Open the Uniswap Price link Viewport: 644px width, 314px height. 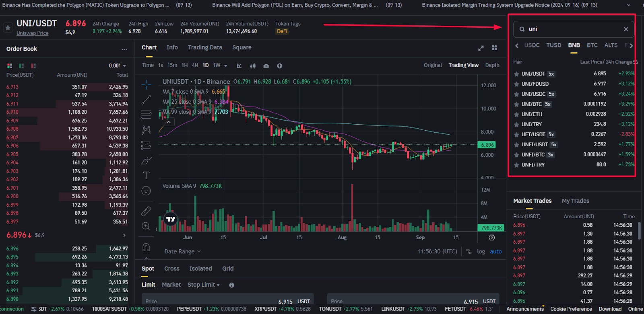[33, 33]
